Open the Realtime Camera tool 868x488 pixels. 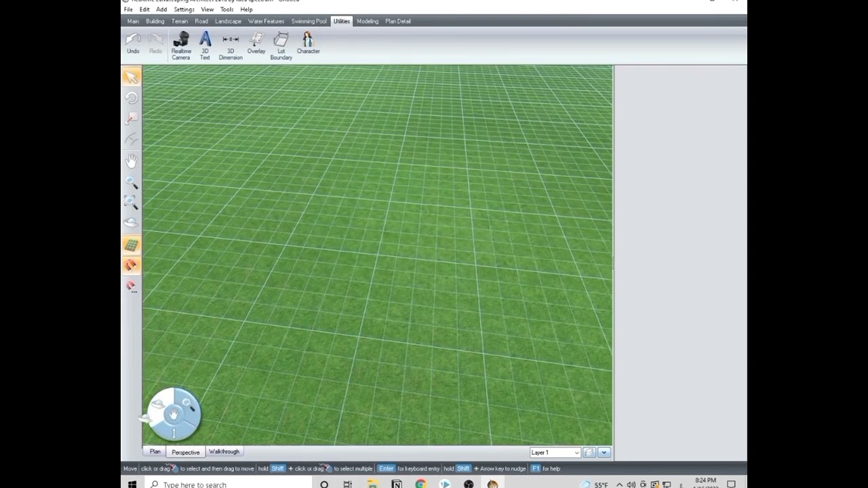point(181,45)
